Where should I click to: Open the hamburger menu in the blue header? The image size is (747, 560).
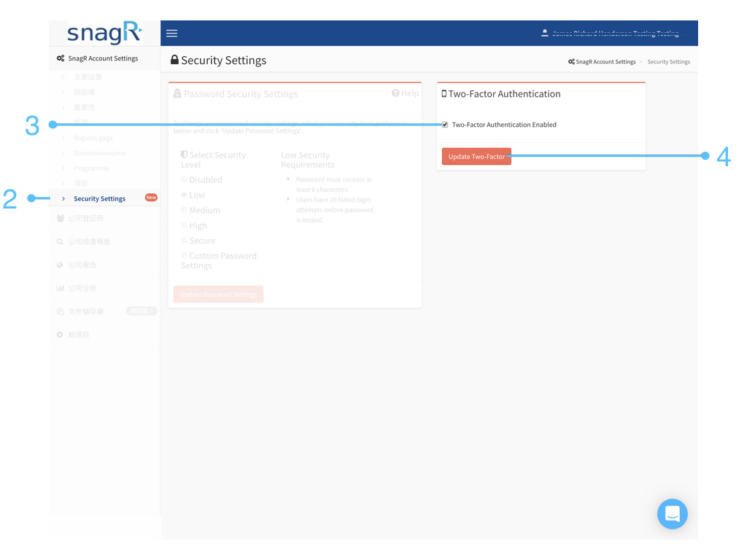[171, 34]
